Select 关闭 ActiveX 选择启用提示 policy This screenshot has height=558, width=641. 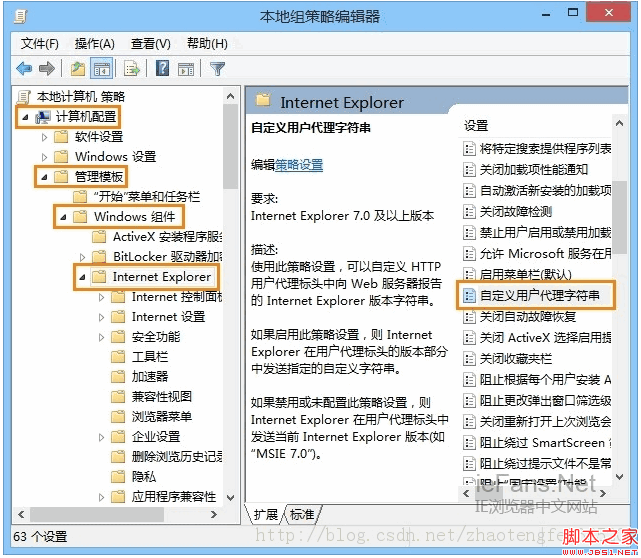(538, 338)
